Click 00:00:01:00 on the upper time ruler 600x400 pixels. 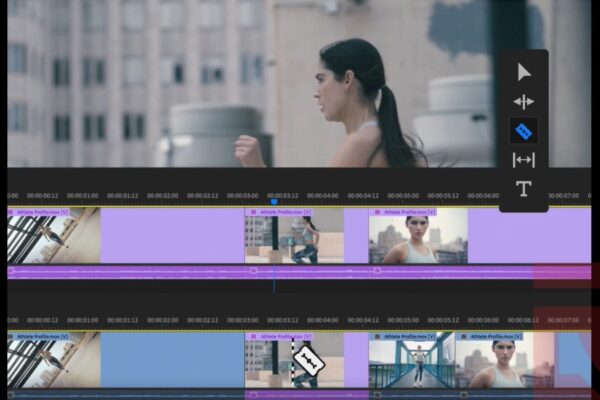click(82, 196)
